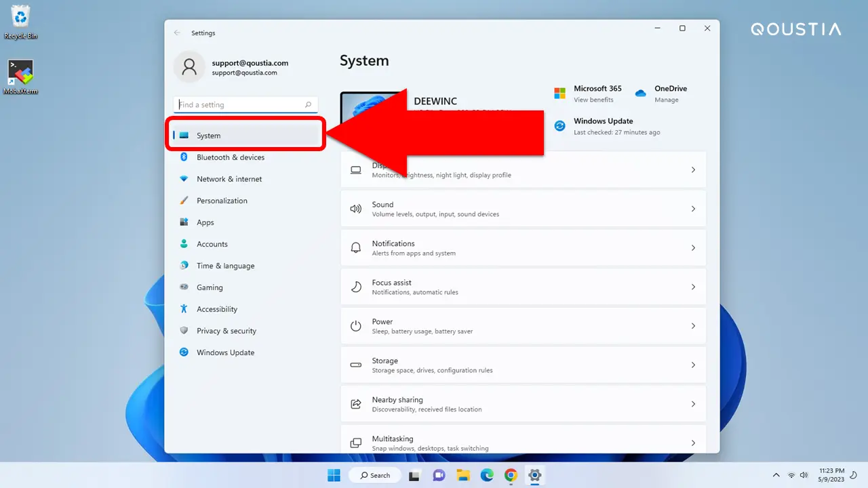
Task: Open the Chat app on taskbar
Action: click(439, 475)
